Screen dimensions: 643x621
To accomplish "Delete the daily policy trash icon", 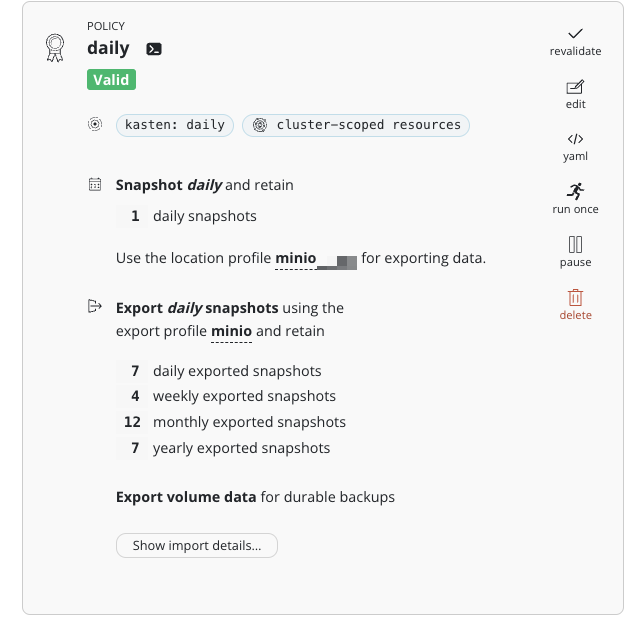I will tap(575, 297).
